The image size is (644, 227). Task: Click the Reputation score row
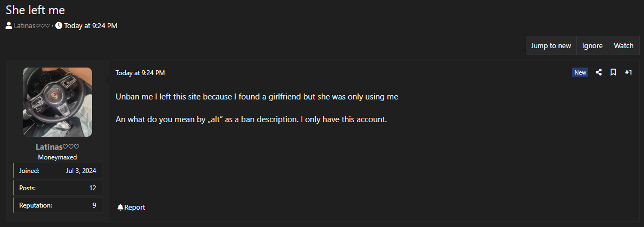(x=57, y=205)
